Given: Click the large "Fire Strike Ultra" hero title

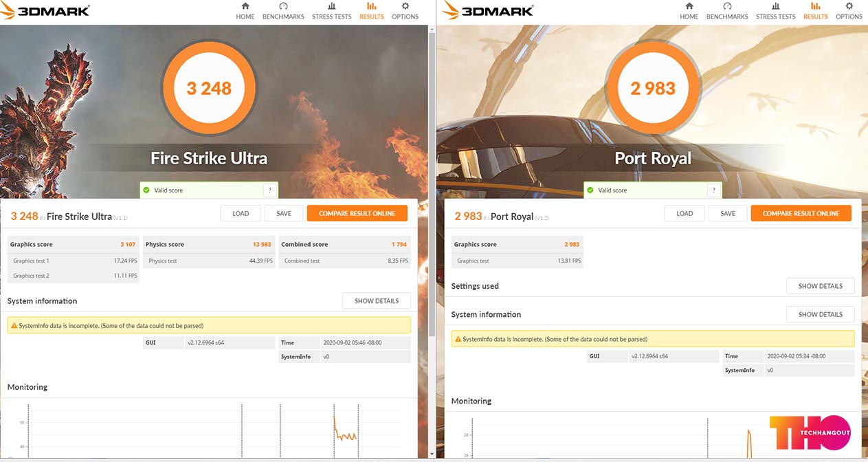Looking at the screenshot, I should tap(209, 158).
